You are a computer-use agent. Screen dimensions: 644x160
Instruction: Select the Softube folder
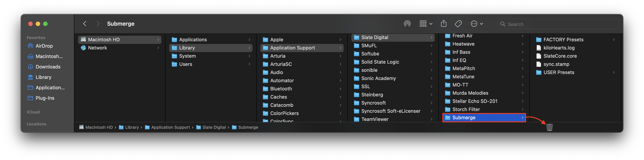(x=393, y=54)
